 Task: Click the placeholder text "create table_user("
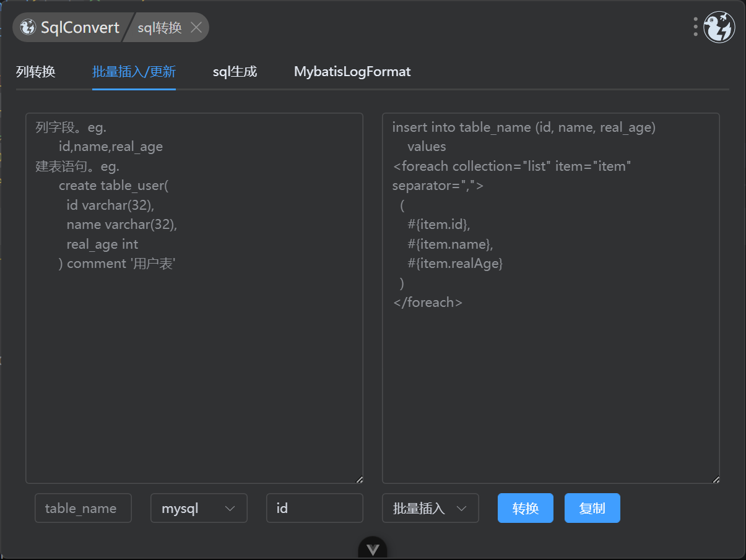(114, 186)
